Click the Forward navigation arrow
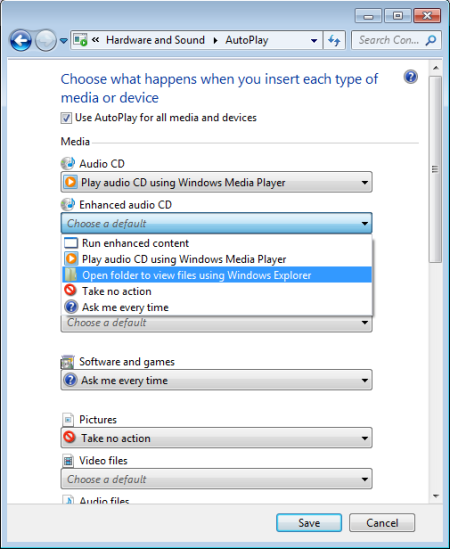The width and height of the screenshot is (450, 549). pos(46,41)
